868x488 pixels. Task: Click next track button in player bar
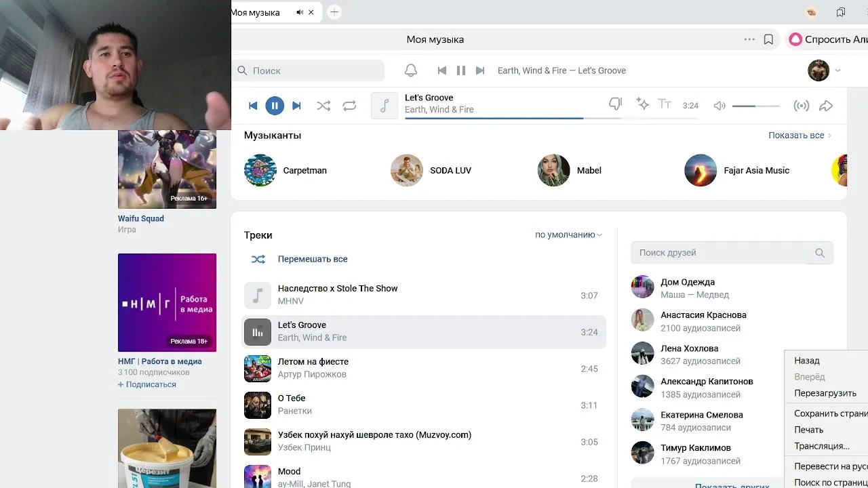point(296,106)
